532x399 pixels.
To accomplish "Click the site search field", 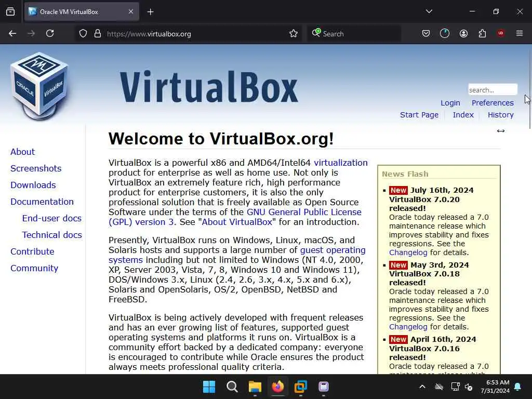I will pyautogui.click(x=493, y=90).
